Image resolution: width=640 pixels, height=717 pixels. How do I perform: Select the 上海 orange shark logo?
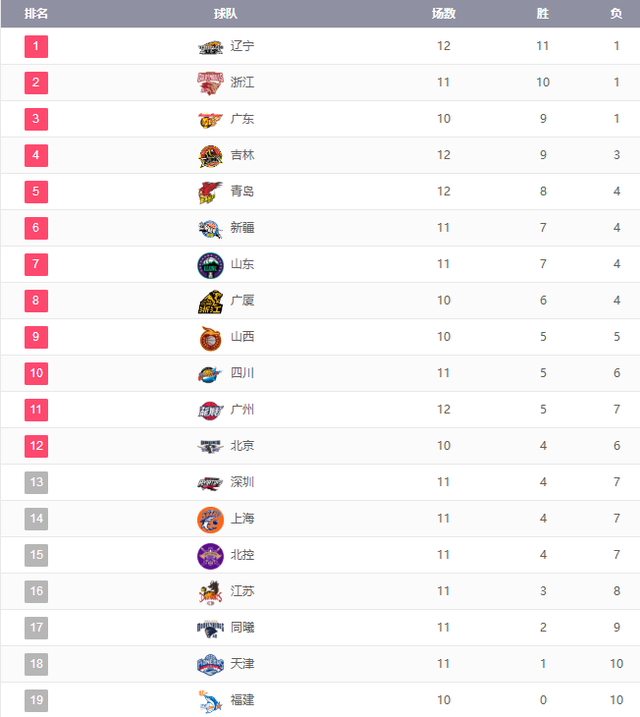(210, 519)
